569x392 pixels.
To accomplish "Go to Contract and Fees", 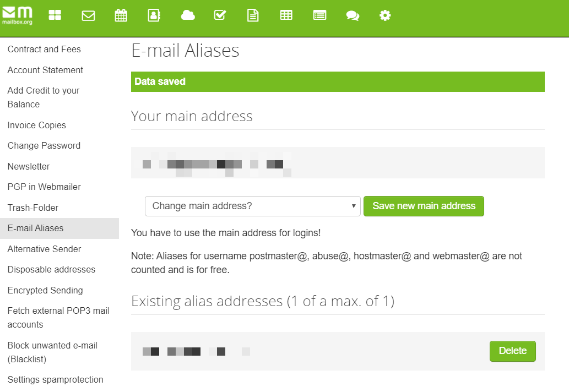I will click(44, 50).
